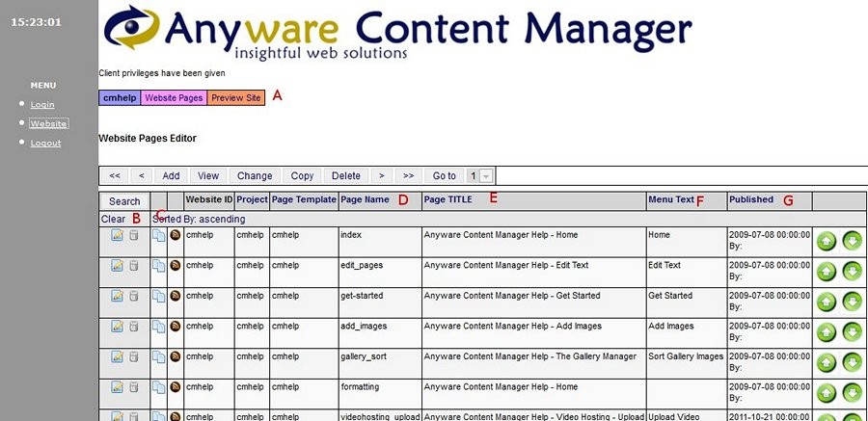Go to next record with > button
Image resolution: width=868 pixels, height=421 pixels.
click(x=381, y=176)
